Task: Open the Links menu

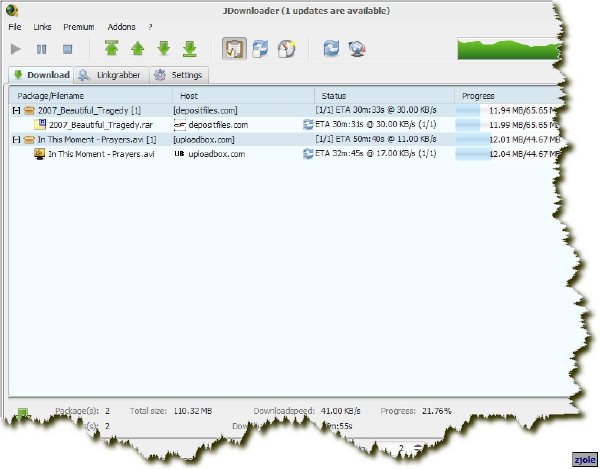Action: point(42,27)
